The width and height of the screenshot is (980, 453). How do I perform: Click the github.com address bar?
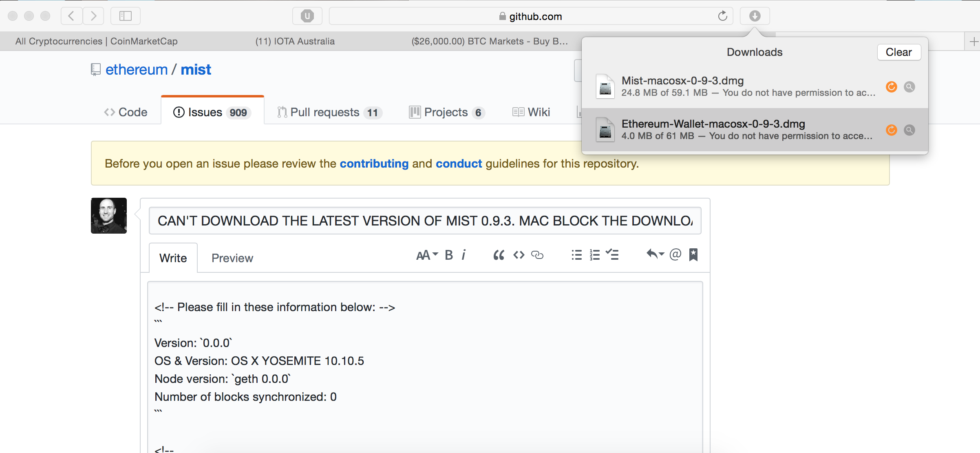click(531, 16)
